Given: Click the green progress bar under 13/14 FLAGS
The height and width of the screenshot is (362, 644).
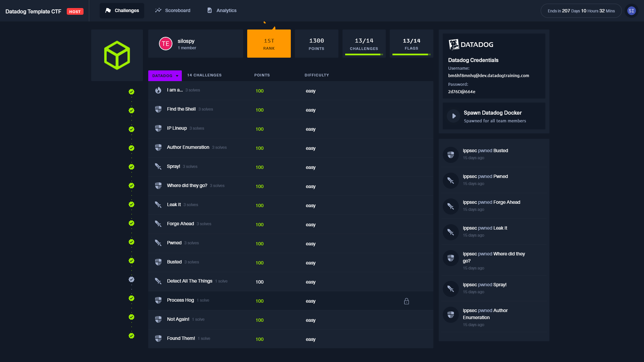Looking at the screenshot, I should coord(412,54).
